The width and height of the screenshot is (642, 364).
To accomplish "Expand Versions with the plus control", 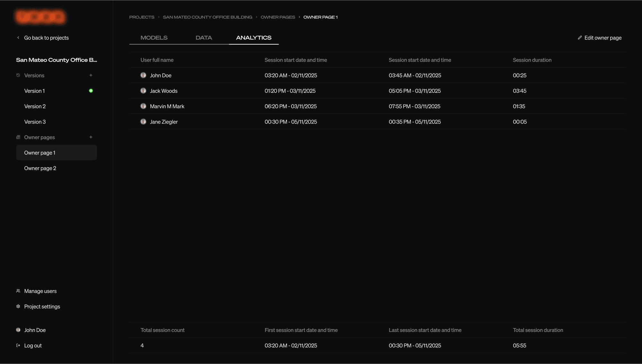I will point(91,75).
